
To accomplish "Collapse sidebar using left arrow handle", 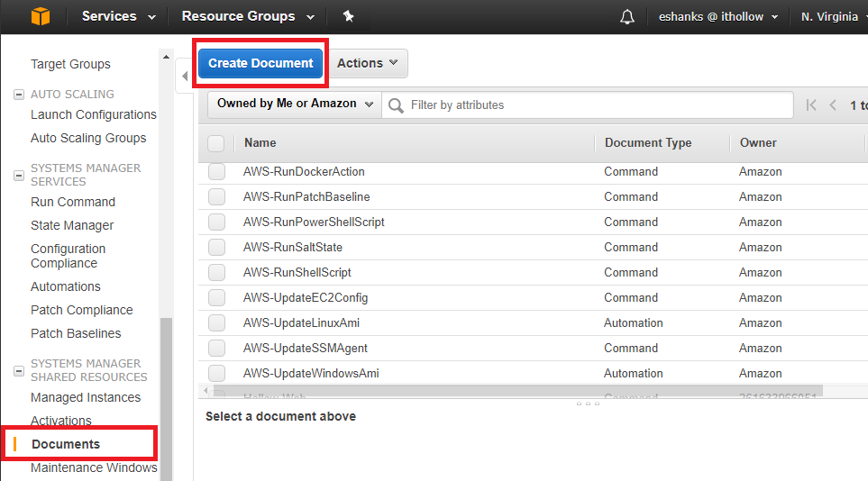I will click(x=184, y=77).
